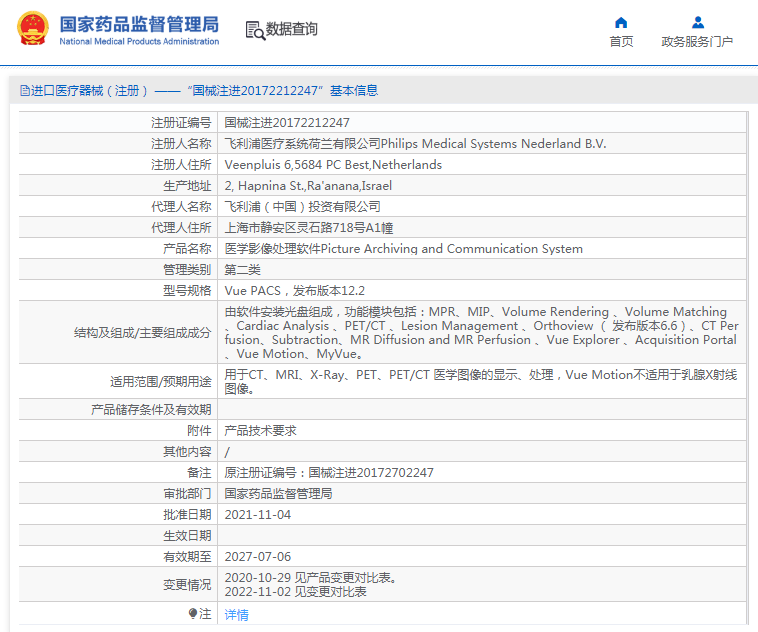Click the 政务服务门户 user icon

698,23
